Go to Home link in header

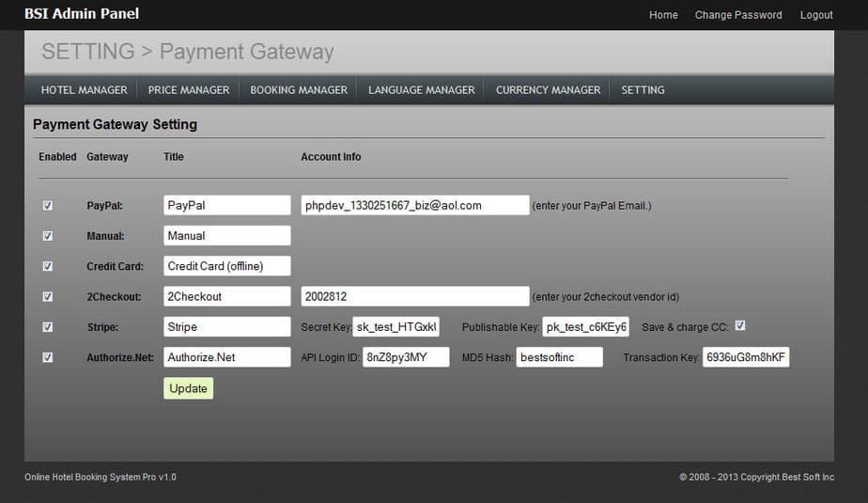(663, 15)
